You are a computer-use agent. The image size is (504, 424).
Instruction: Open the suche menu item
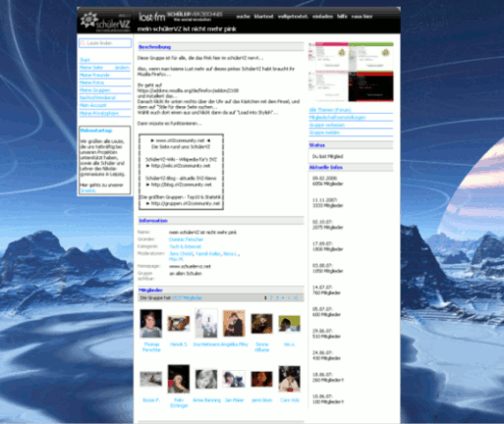tap(243, 17)
